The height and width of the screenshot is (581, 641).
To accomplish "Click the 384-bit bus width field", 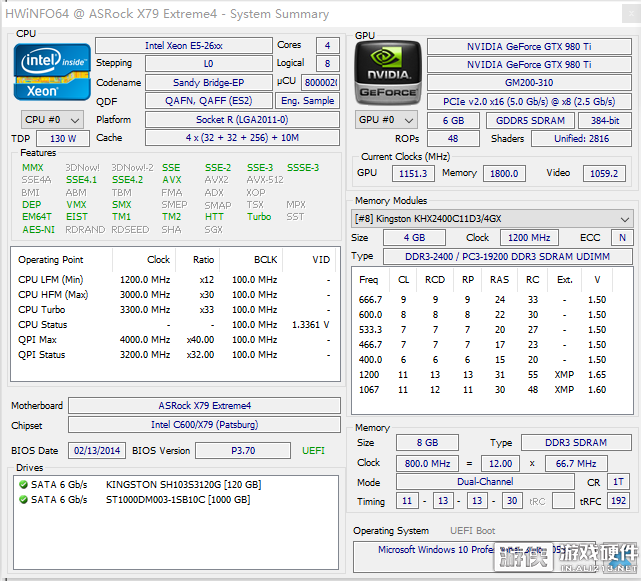I will pyautogui.click(x=605, y=120).
